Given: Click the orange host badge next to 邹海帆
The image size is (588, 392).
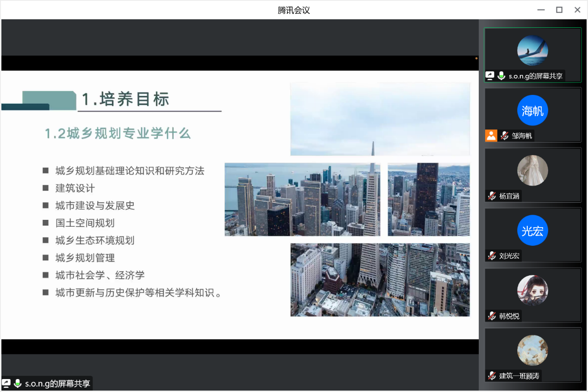Looking at the screenshot, I should tap(491, 136).
